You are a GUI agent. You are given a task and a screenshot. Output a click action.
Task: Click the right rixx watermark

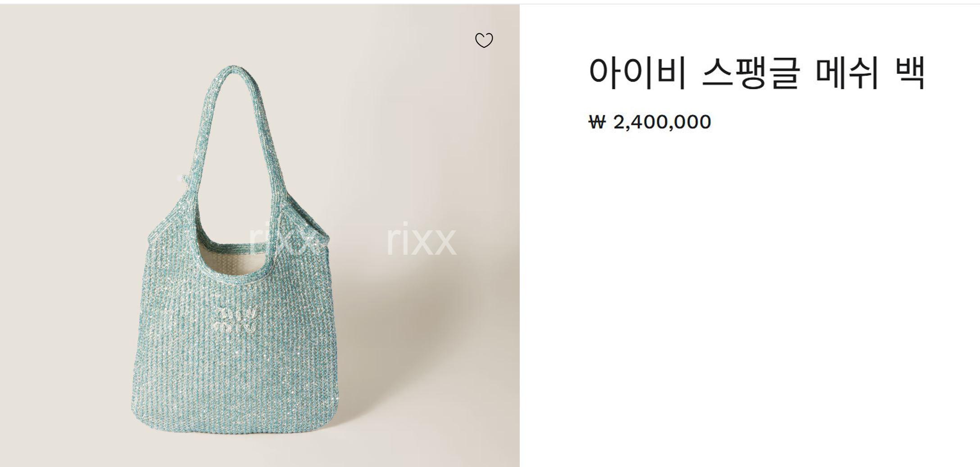[x=421, y=239]
